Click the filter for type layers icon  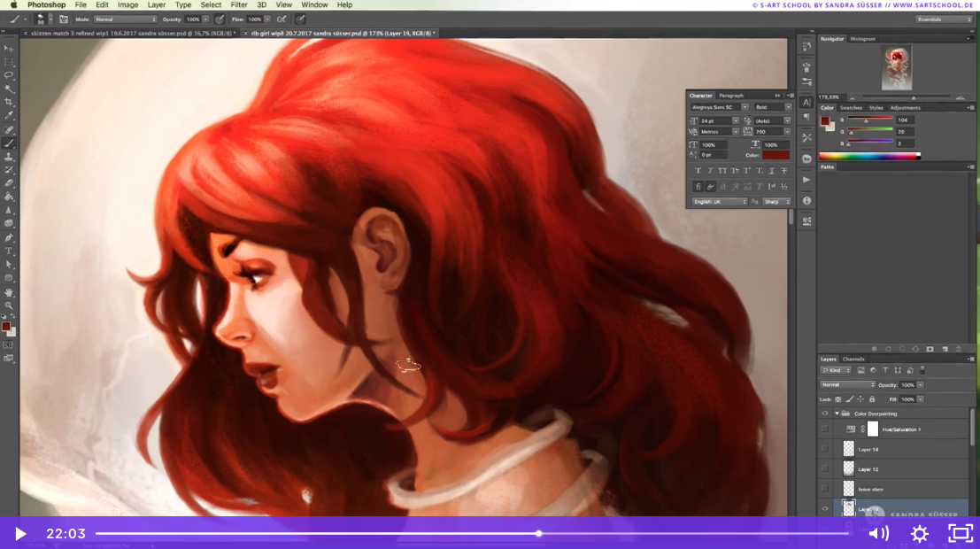tap(885, 370)
